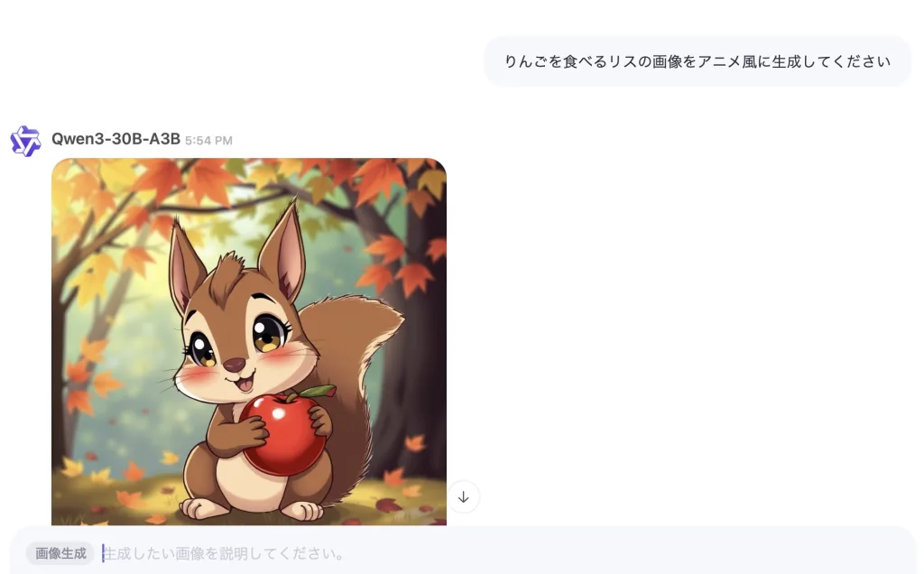Jump to latest message with down arrow
Screen dimensions: 924x574
(463, 497)
